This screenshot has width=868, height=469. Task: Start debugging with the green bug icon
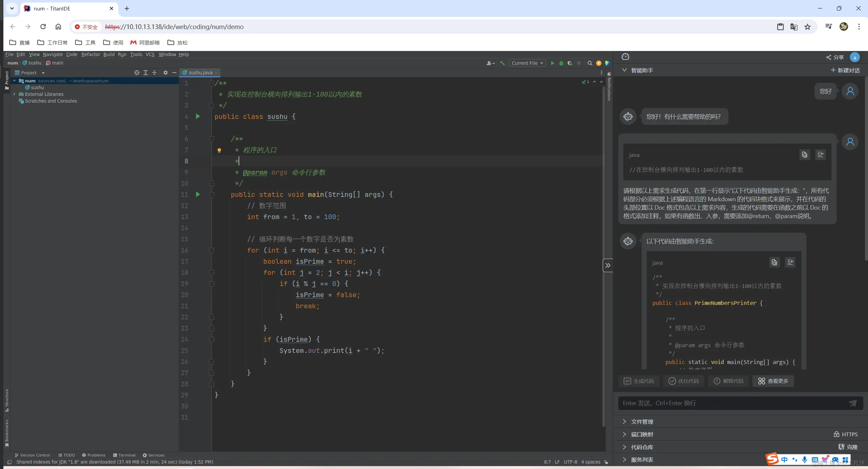[x=561, y=63]
